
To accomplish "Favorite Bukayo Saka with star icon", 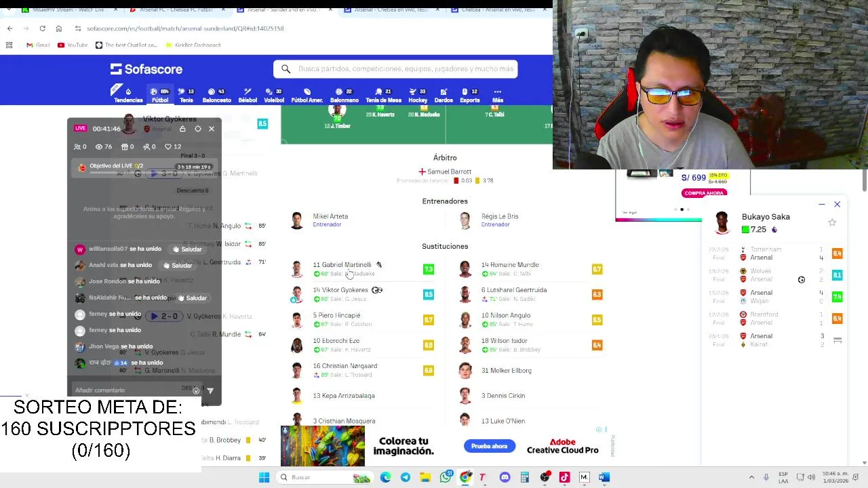I will pyautogui.click(x=832, y=222).
